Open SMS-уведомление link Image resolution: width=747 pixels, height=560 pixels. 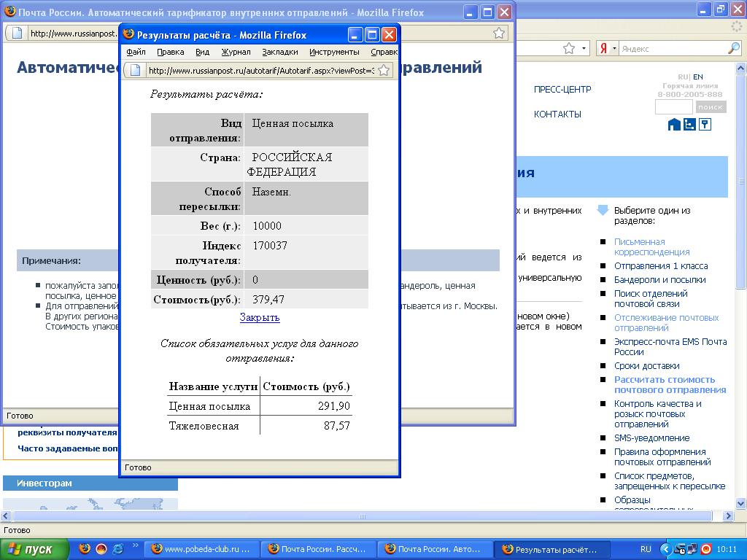pyautogui.click(x=651, y=438)
